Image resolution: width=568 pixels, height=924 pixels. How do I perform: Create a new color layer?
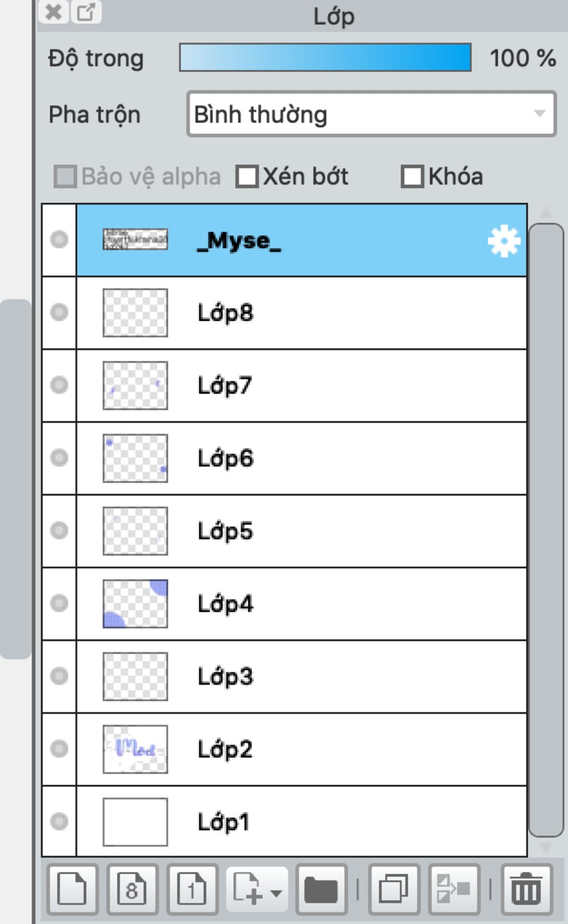pos(73,890)
